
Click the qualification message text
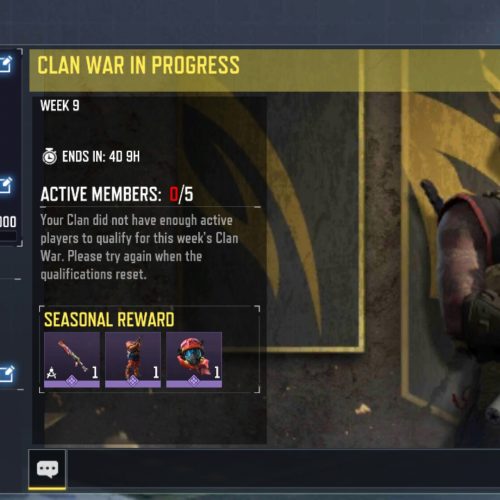[139, 247]
